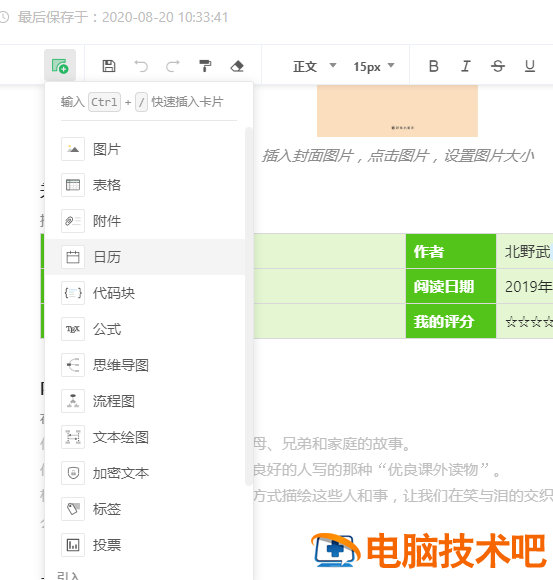
Task: Click the redo arrow icon
Action: pyautogui.click(x=173, y=66)
